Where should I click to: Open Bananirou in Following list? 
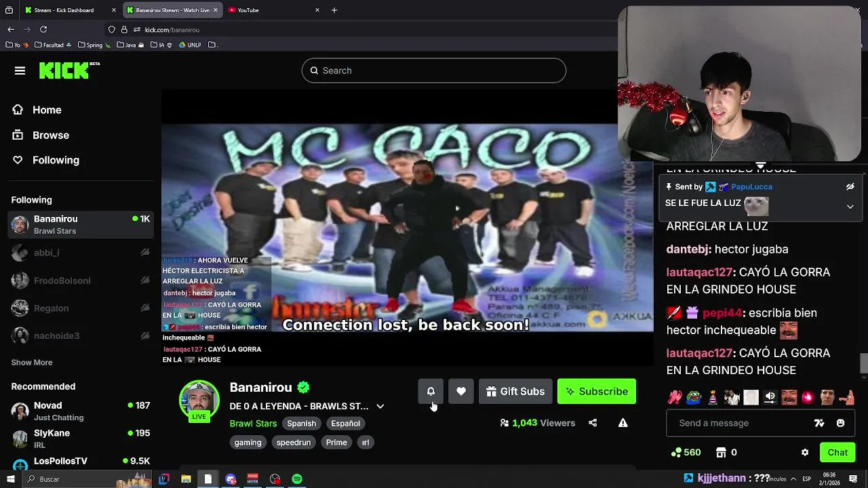pyautogui.click(x=80, y=224)
